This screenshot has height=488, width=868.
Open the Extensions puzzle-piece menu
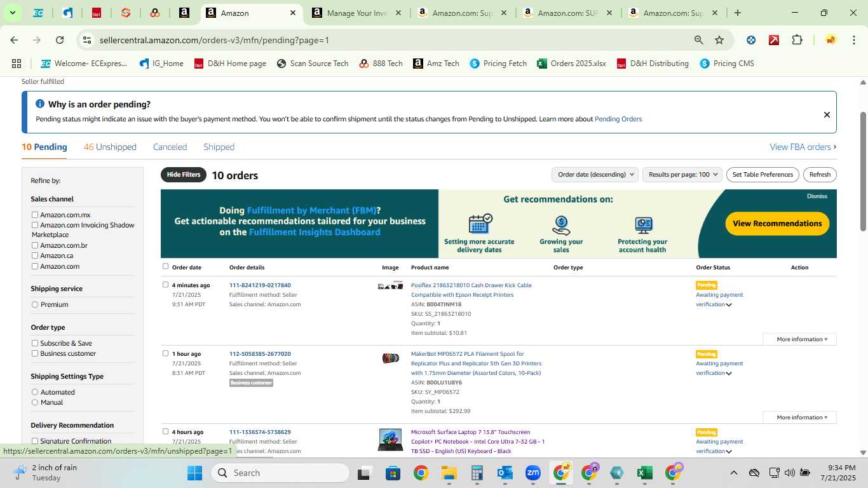pyautogui.click(x=797, y=40)
